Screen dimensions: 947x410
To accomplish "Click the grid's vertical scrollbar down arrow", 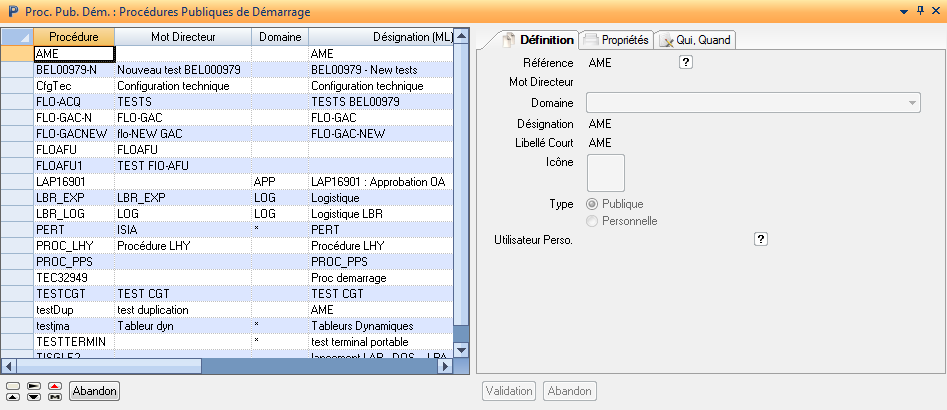I will (461, 350).
